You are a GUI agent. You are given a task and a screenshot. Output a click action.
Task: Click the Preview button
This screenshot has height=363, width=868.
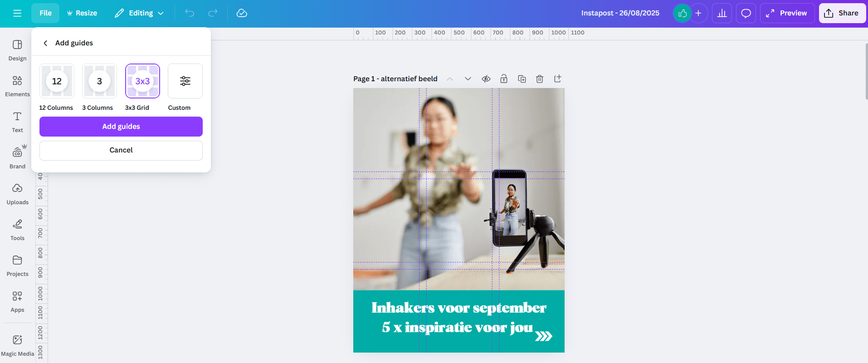pos(787,13)
